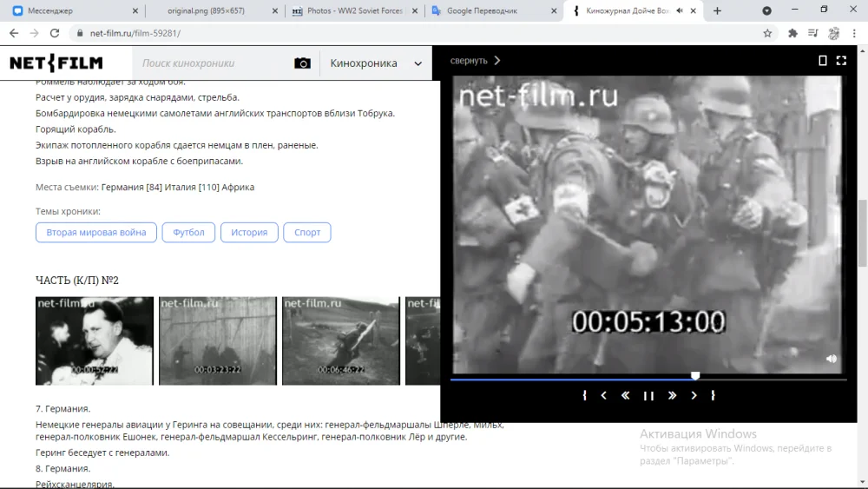Screen dimensions: 868x489
Task: Jump to the start bracket of the clip
Action: click(584, 395)
